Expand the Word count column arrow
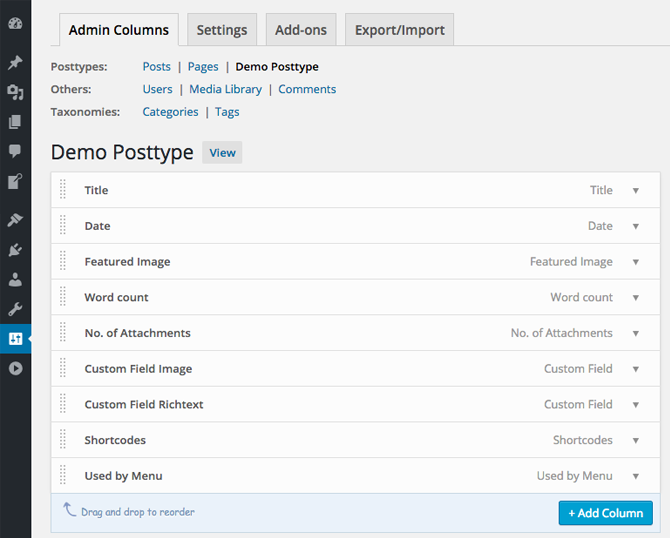 (635, 298)
